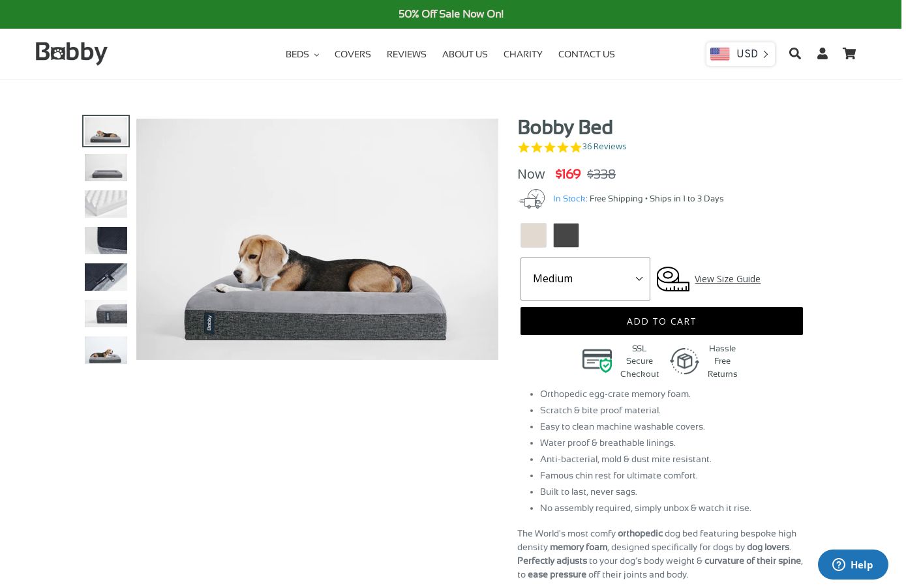Image resolution: width=906 pixels, height=588 pixels.
Task: Click the SSL secure checkout card icon
Action: click(x=597, y=360)
